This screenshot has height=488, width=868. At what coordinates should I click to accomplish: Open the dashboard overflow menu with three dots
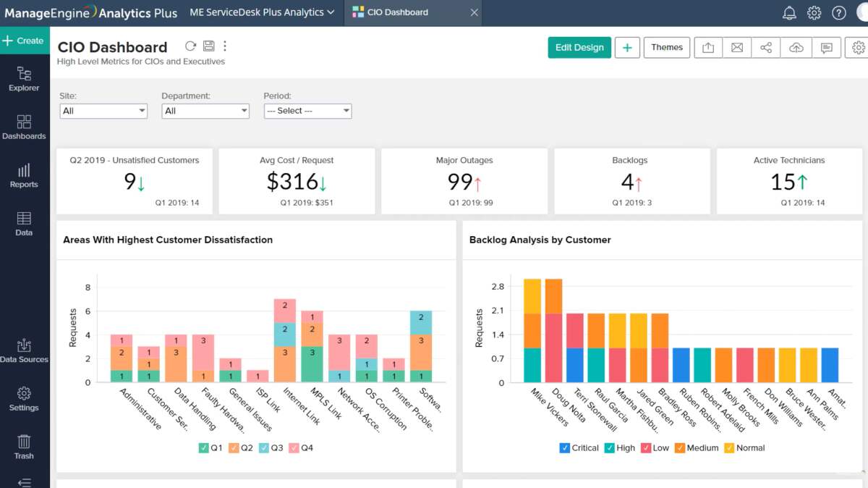[224, 45]
